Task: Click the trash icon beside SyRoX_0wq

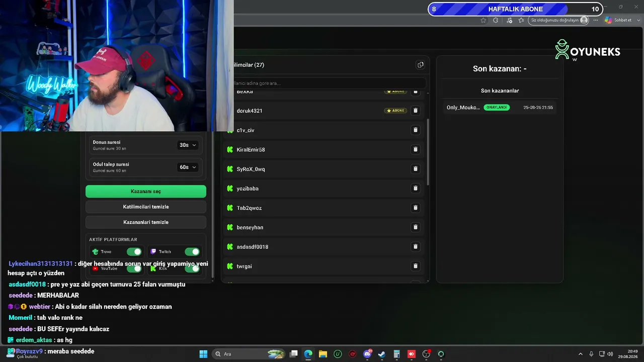Action: click(416, 169)
